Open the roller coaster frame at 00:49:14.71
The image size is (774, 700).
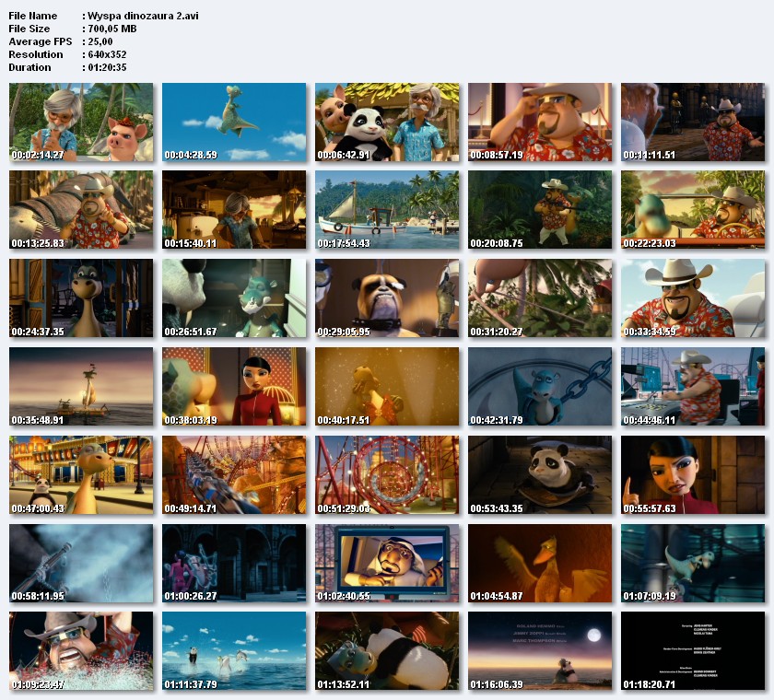(x=234, y=474)
